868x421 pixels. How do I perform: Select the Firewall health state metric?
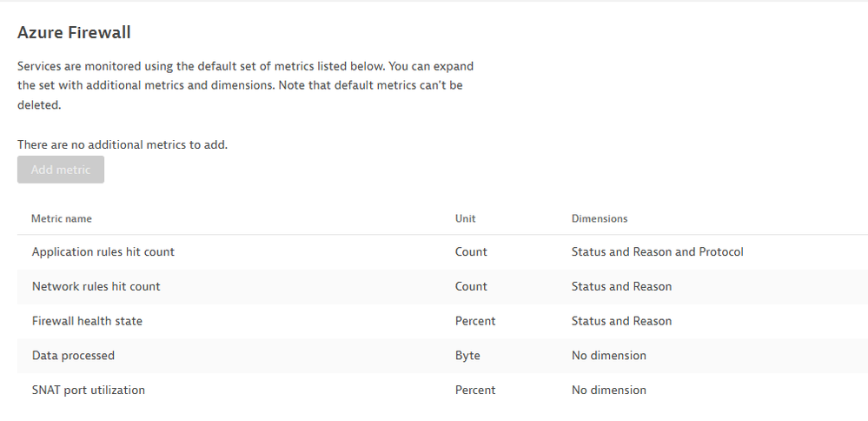click(x=87, y=321)
